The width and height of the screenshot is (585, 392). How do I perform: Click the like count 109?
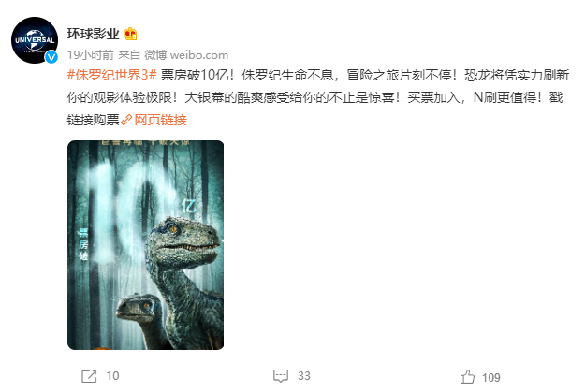click(491, 377)
